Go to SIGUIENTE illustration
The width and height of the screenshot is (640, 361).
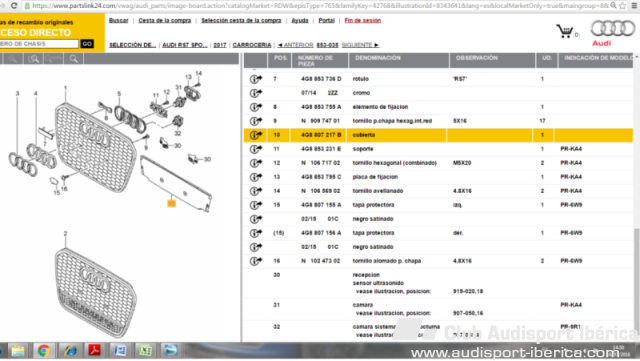(360, 45)
